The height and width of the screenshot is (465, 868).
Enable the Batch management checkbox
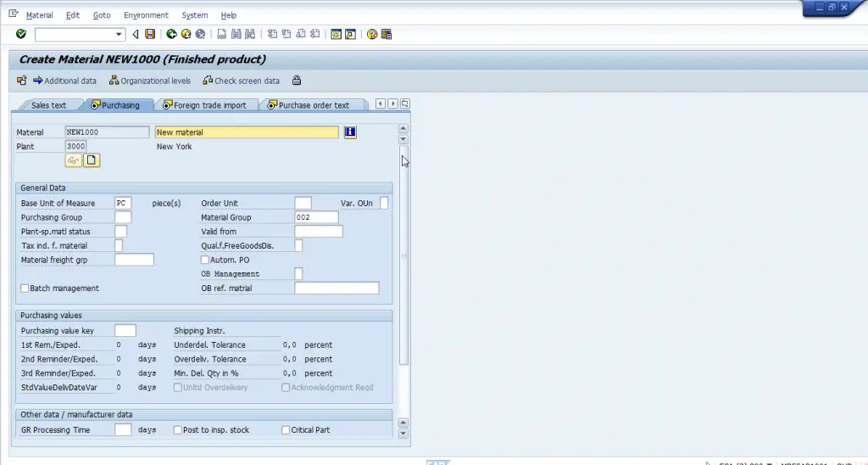click(x=25, y=289)
